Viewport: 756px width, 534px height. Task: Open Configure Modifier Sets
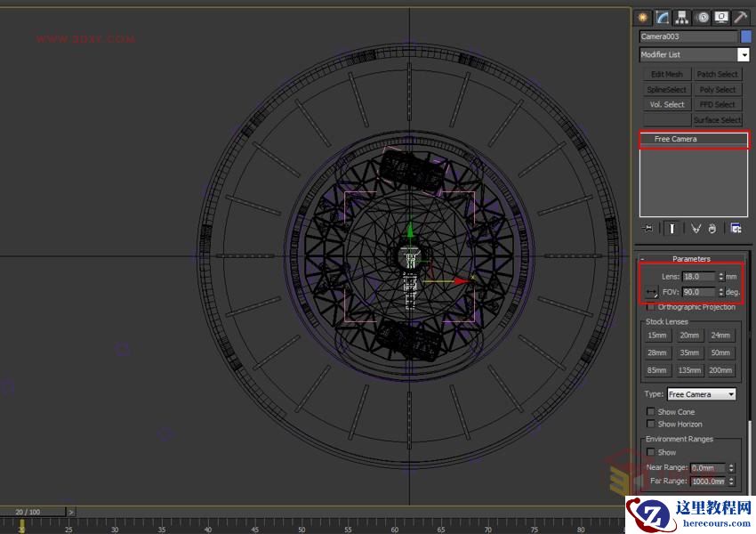pyautogui.click(x=736, y=228)
